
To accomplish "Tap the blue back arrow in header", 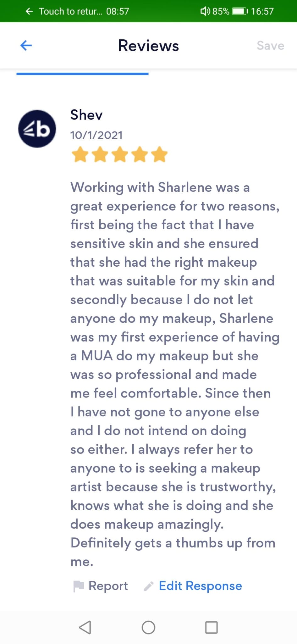I will pyautogui.click(x=26, y=46).
